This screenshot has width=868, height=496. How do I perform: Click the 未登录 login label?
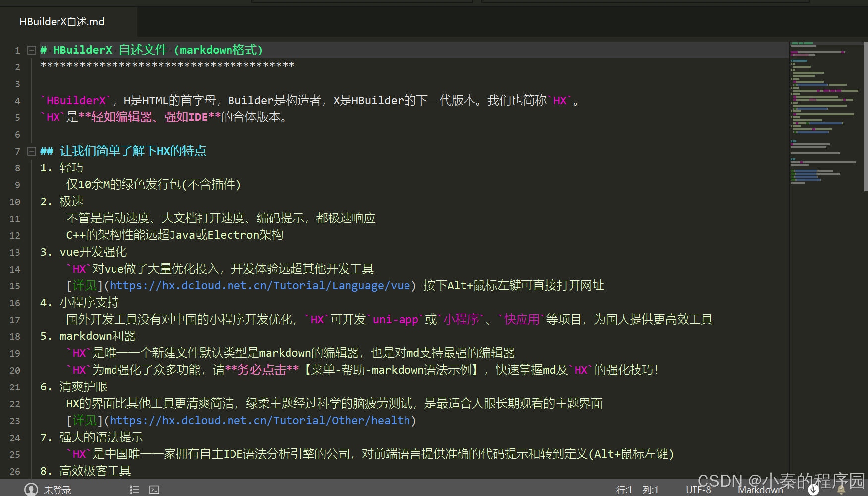pyautogui.click(x=58, y=490)
